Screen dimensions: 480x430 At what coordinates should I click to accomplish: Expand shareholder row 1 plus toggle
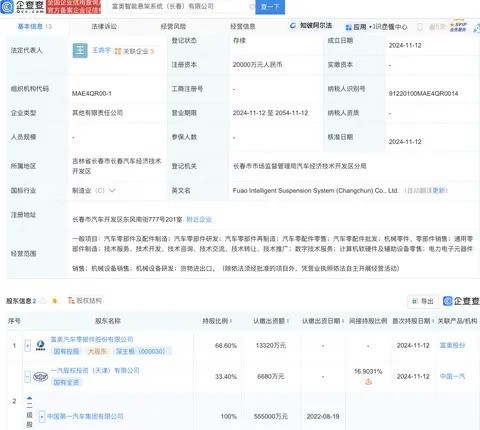(28, 345)
